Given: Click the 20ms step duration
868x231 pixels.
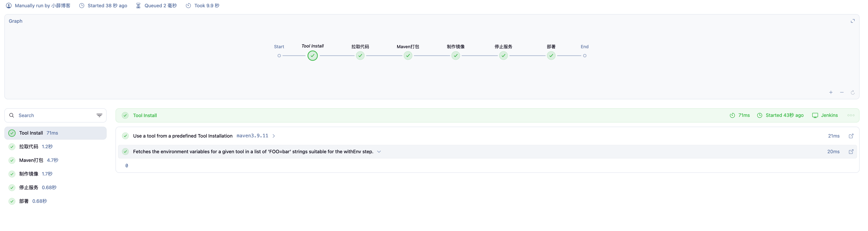Looking at the screenshot, I should [x=833, y=152].
